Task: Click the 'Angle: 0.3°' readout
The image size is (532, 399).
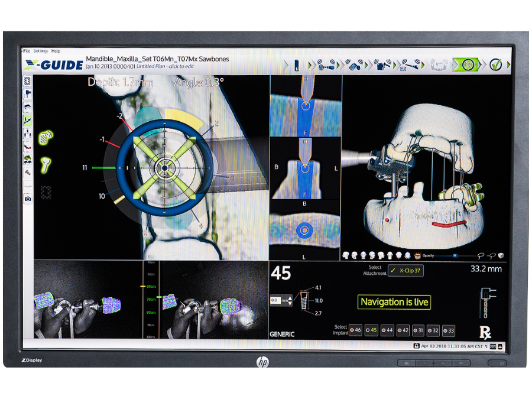Action: (199, 82)
